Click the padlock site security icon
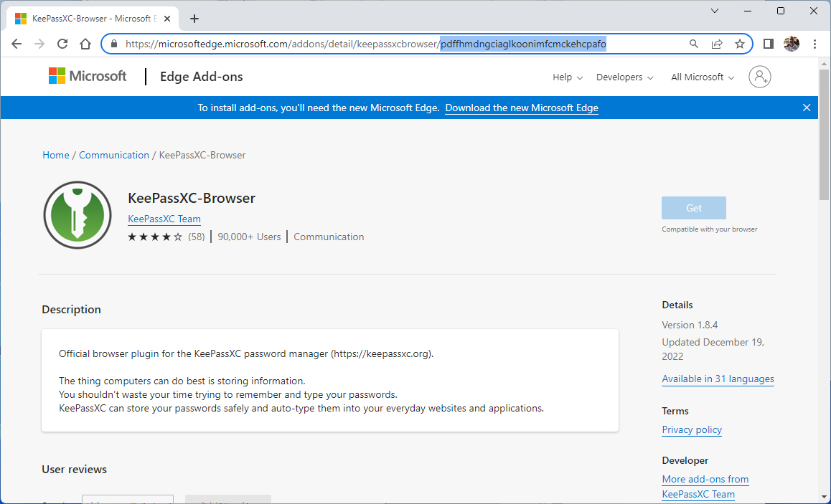The image size is (831, 504). coord(113,44)
